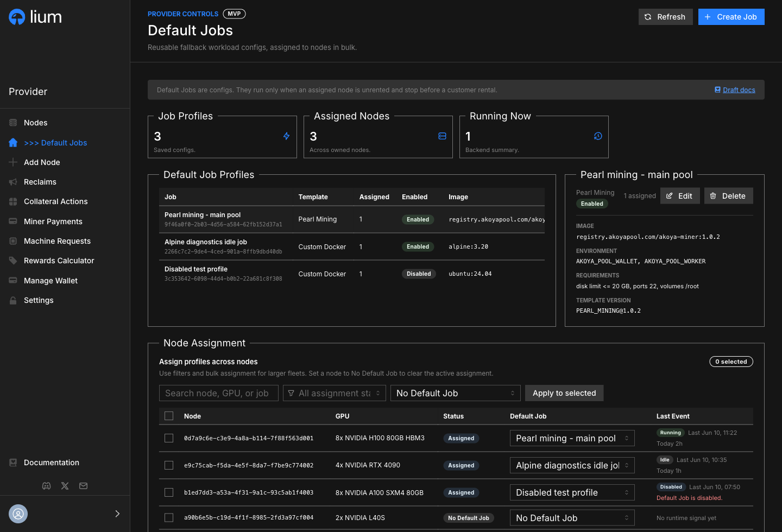Click the Nodes server icon in sidebar
This screenshot has width=782, height=532.
pyautogui.click(x=13, y=123)
